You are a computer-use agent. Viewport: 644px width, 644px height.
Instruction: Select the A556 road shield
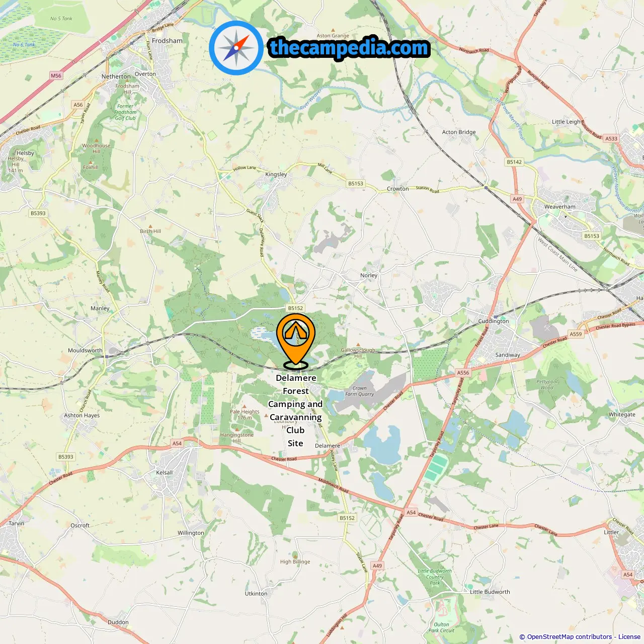coord(463,373)
